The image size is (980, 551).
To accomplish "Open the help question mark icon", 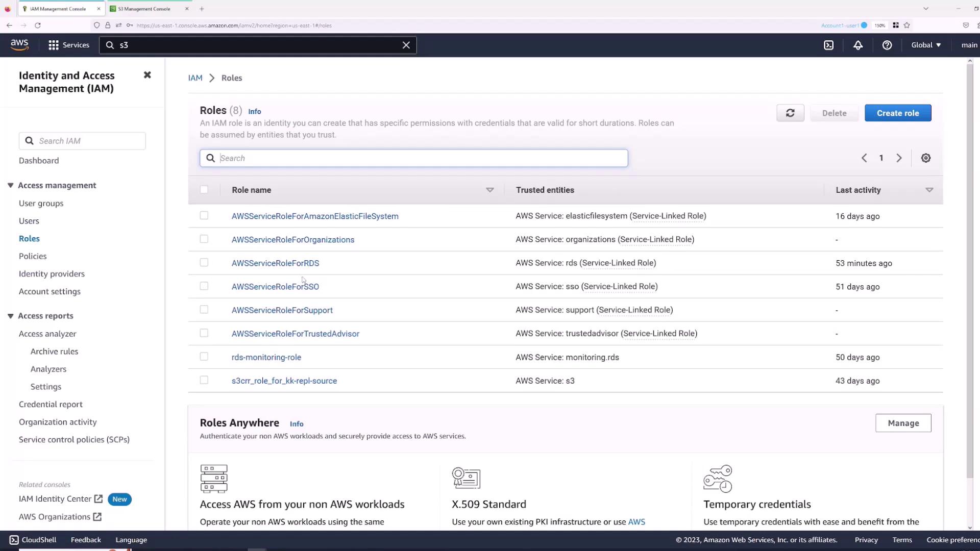I will [x=887, y=45].
